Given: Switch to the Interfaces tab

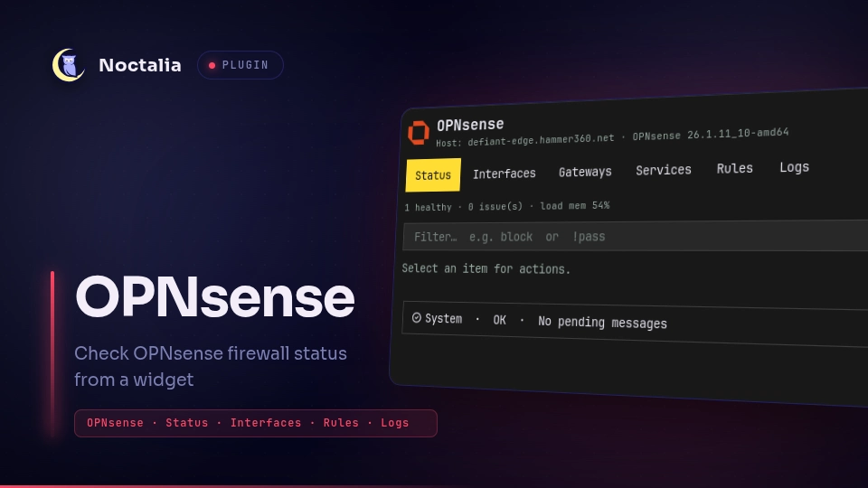Looking at the screenshot, I should 505,174.
